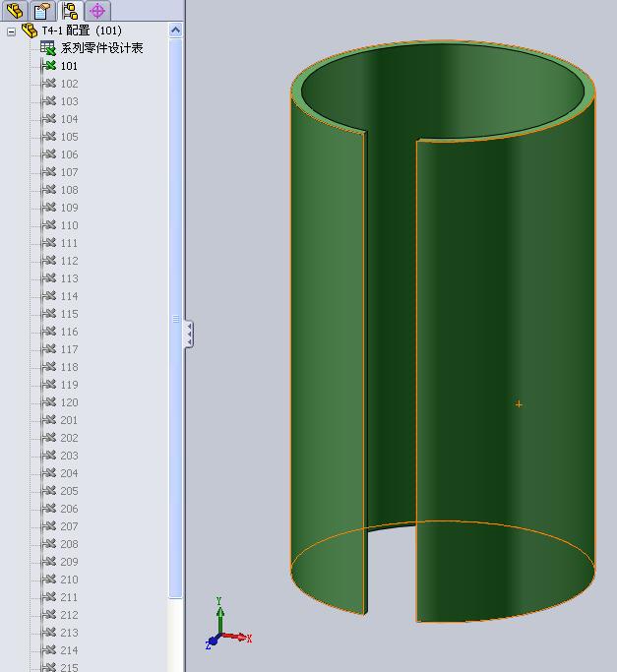
Task: Click the part icon beside T4-1 配置
Action: pos(30,31)
